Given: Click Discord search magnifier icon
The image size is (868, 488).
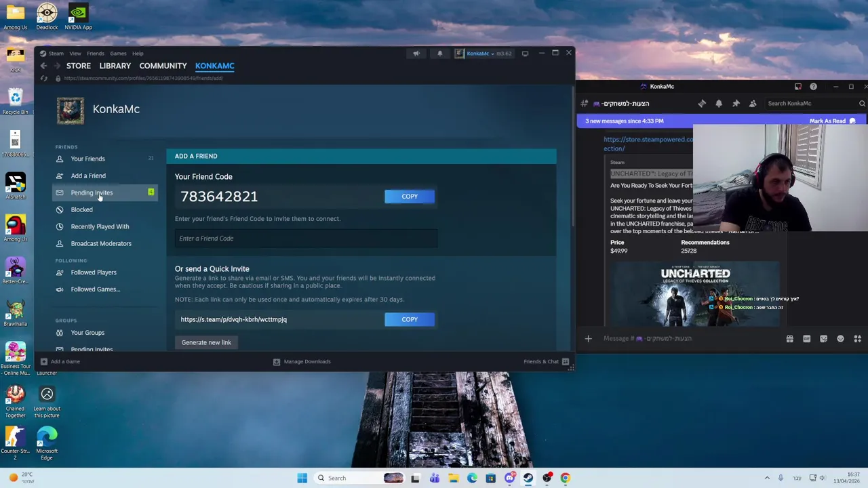Looking at the screenshot, I should (x=862, y=104).
